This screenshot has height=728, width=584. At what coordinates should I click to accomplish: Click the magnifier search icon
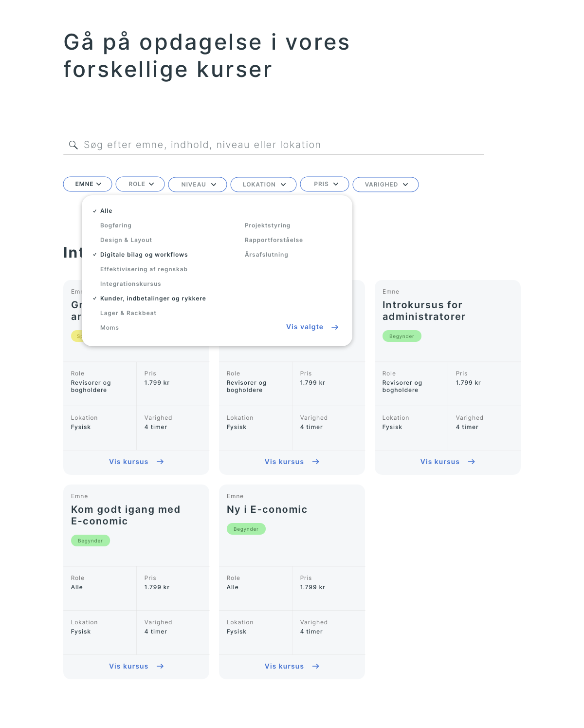[x=73, y=145]
